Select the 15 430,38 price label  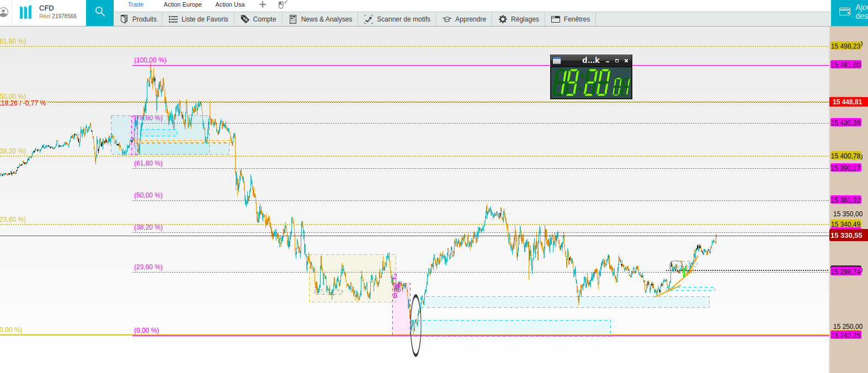tap(846, 123)
